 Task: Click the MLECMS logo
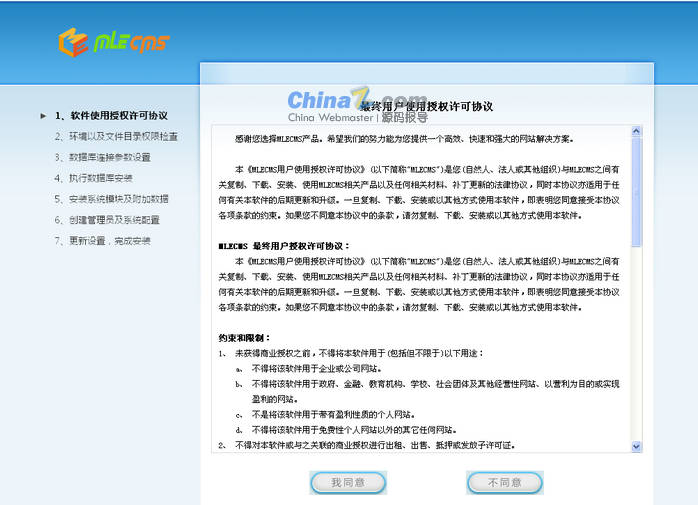point(114,43)
